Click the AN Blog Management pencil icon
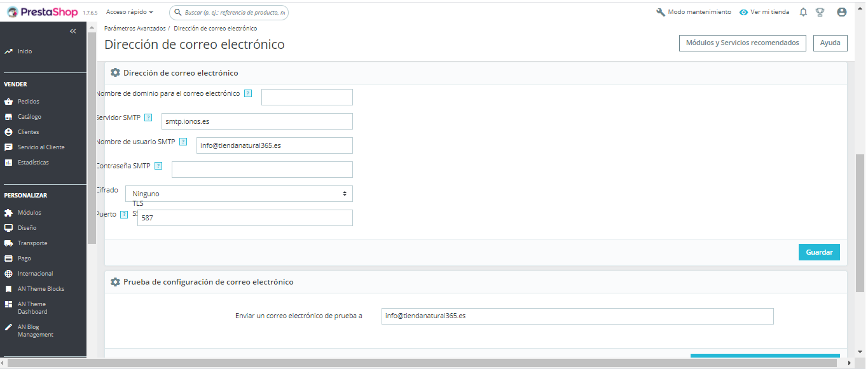Screen dimensions: 868x369 [8, 327]
